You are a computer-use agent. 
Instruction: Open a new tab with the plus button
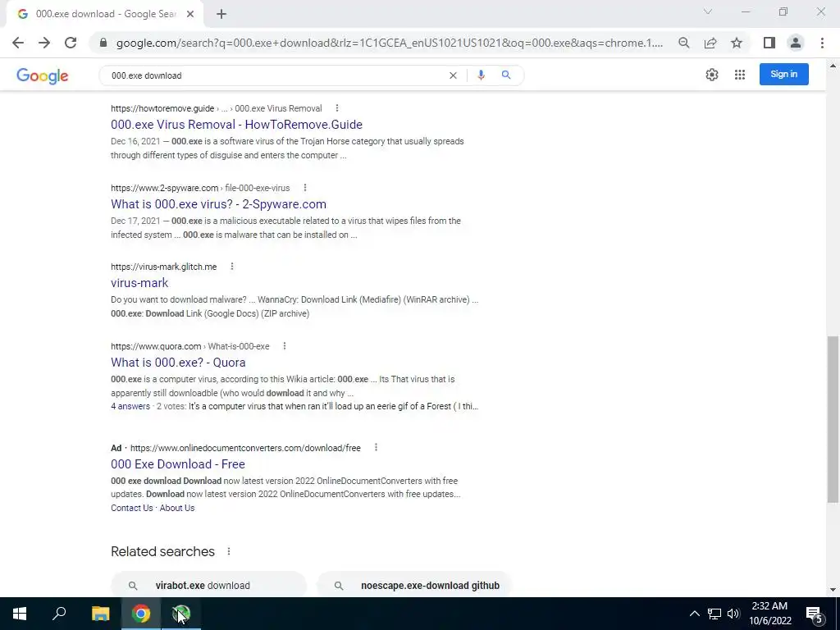click(x=221, y=15)
